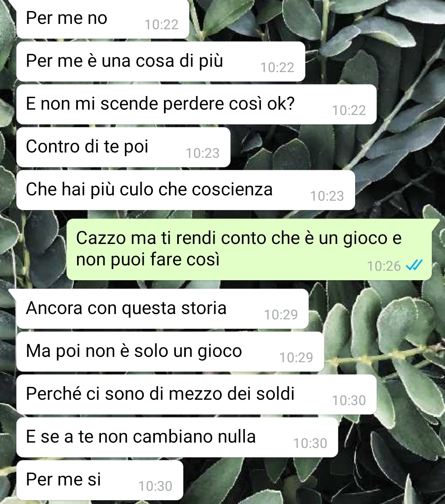Tap the word 'soldi' in the received message
Image resolution: width=445 pixels, height=504 pixels.
click(275, 394)
